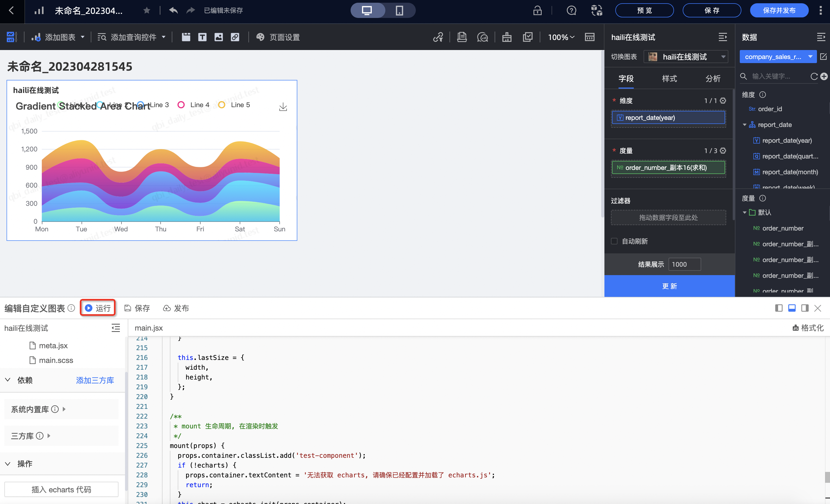Click the help question mark icon

pos(571,10)
